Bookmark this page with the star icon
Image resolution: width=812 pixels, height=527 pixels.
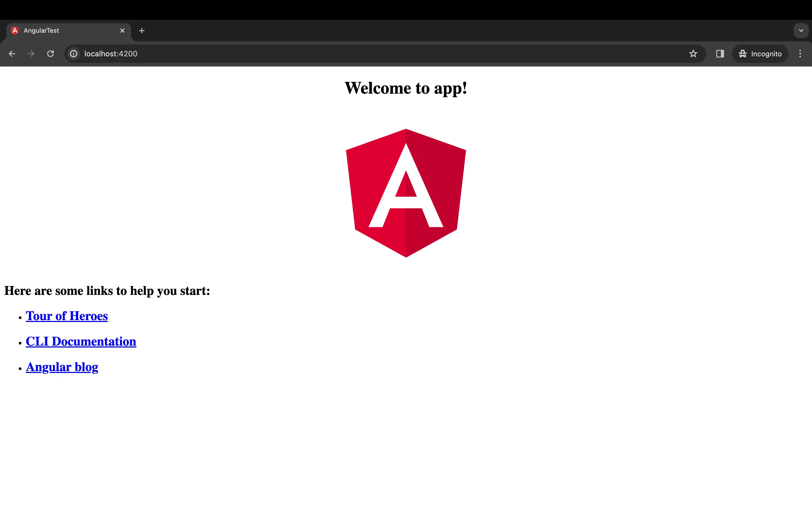pos(693,54)
